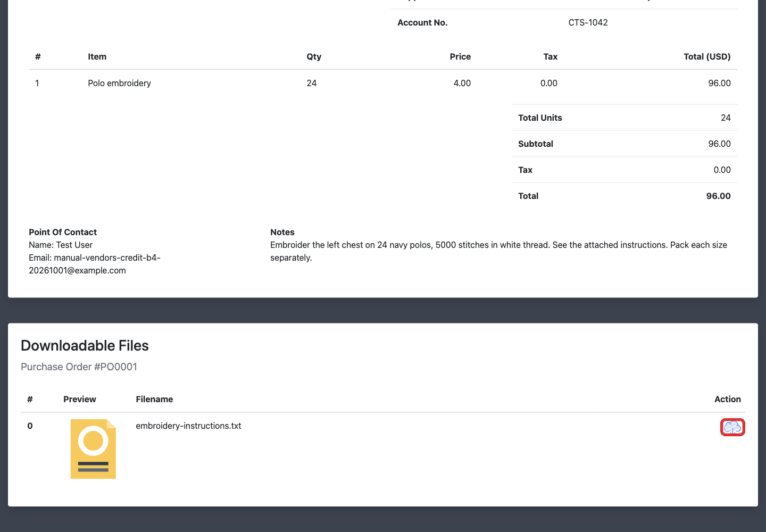Select the line item total 96.00
This screenshot has width=766, height=532.
click(x=719, y=83)
